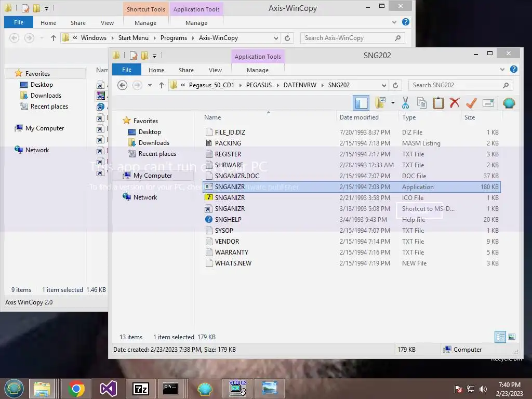Open recent locations dropdown in SNG202

[150, 85]
